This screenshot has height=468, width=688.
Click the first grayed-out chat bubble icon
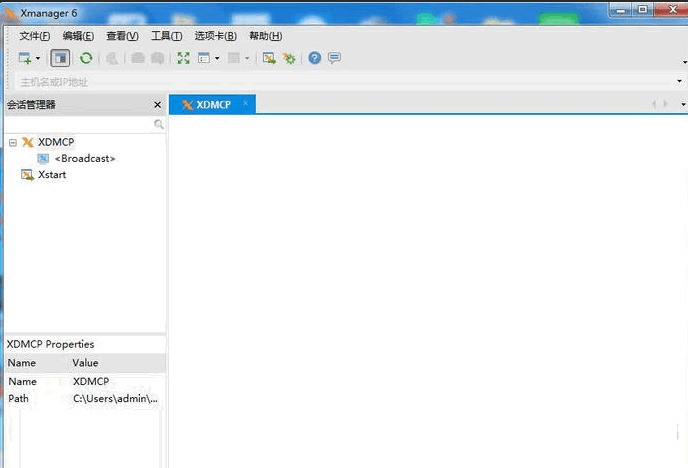138,58
